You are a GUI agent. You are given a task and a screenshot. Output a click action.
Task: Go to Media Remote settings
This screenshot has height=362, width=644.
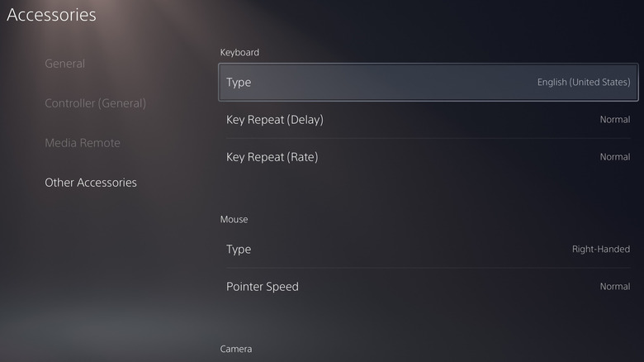tap(83, 143)
